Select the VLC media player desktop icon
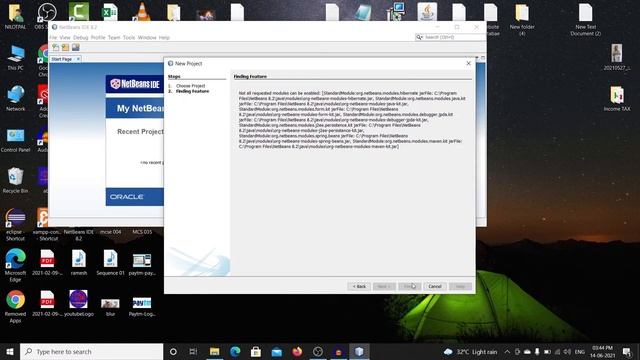 142,11
